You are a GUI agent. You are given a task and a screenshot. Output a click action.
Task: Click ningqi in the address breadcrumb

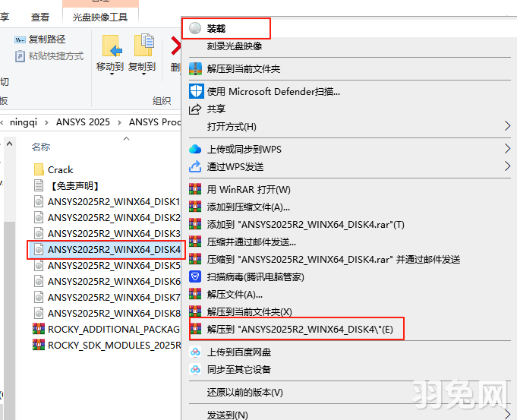click(x=24, y=122)
